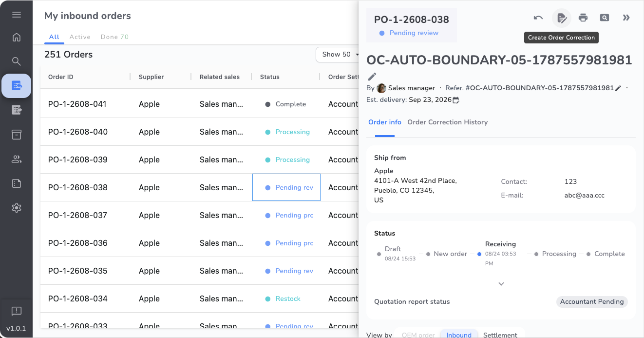Screen dimensions: 644x338
Task: Go to Home in sidebar
Action: pyautogui.click(x=17, y=38)
